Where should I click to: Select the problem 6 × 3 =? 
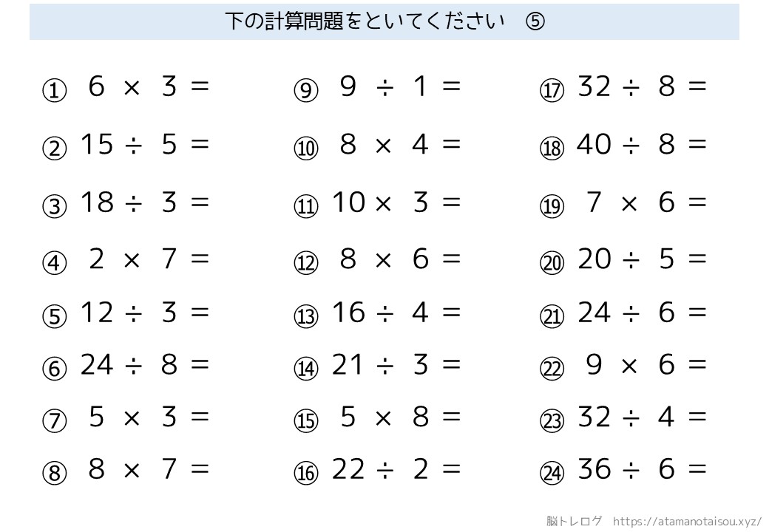(148, 87)
